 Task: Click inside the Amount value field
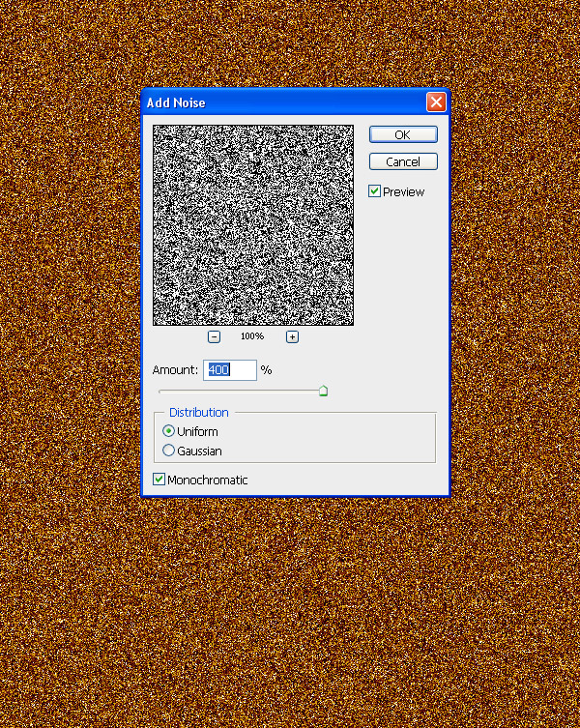coord(230,370)
